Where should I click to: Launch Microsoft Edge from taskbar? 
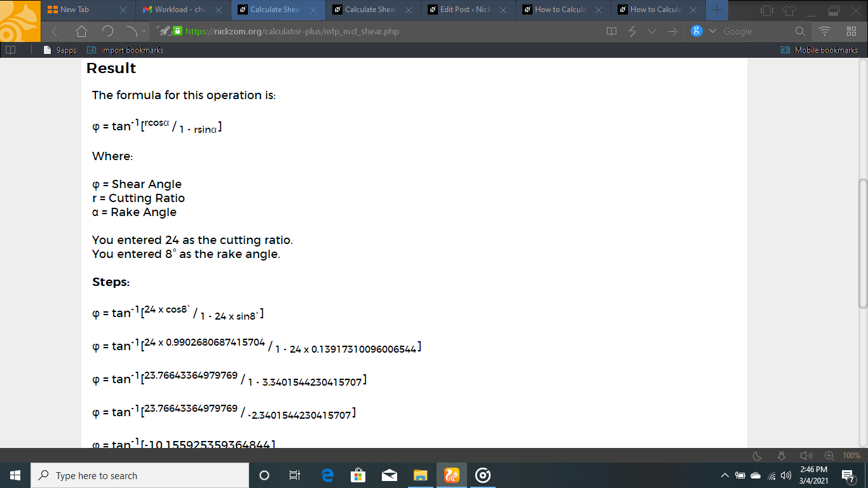point(327,475)
